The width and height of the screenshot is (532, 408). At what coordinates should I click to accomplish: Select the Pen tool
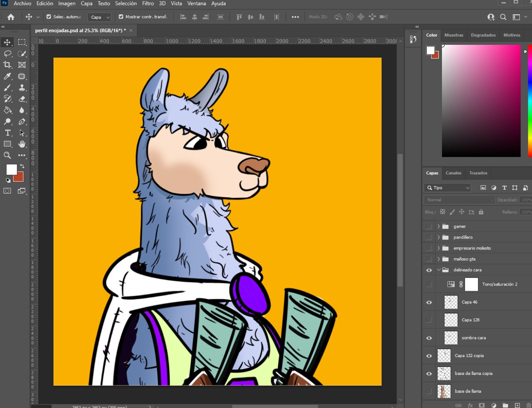(22, 122)
